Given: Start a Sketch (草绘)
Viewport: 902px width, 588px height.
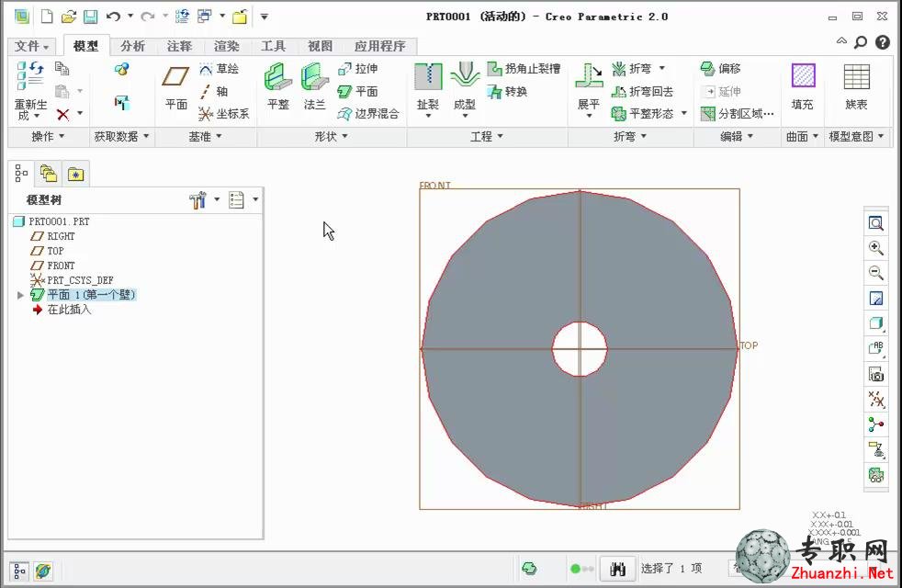Looking at the screenshot, I should click(x=220, y=69).
